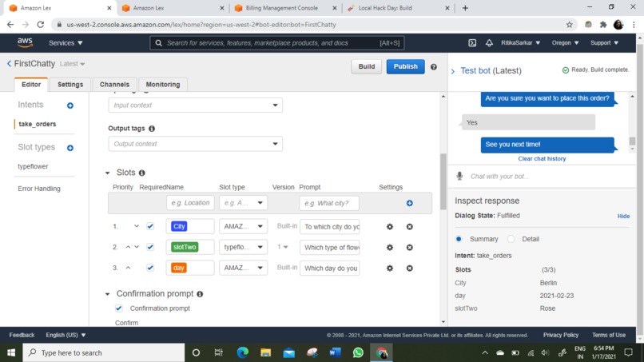Click the AWS logo home icon
This screenshot has height=362, width=644.
point(25,42)
